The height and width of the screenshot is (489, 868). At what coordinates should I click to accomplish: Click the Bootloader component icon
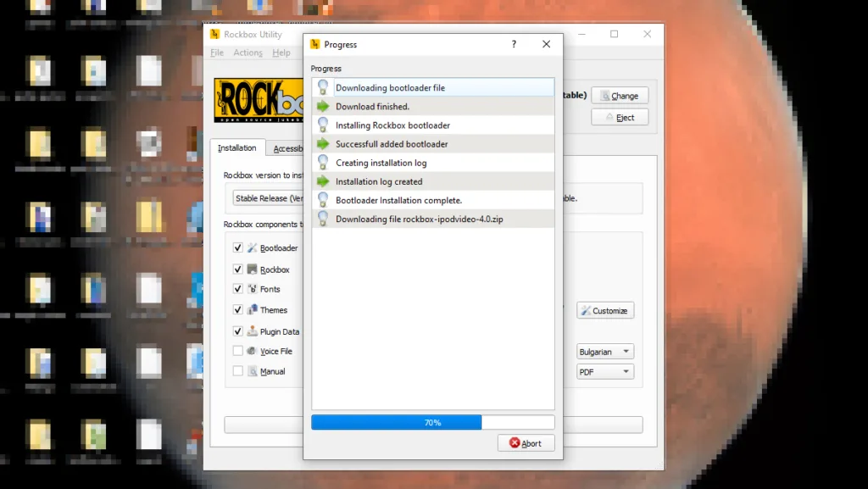pyautogui.click(x=252, y=247)
